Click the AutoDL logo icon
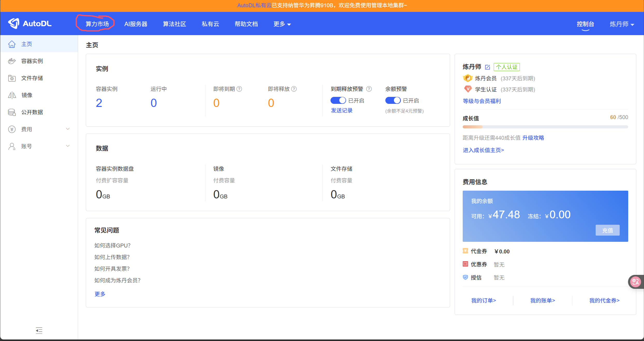Screen dimensions: 644x341 pos(13,24)
